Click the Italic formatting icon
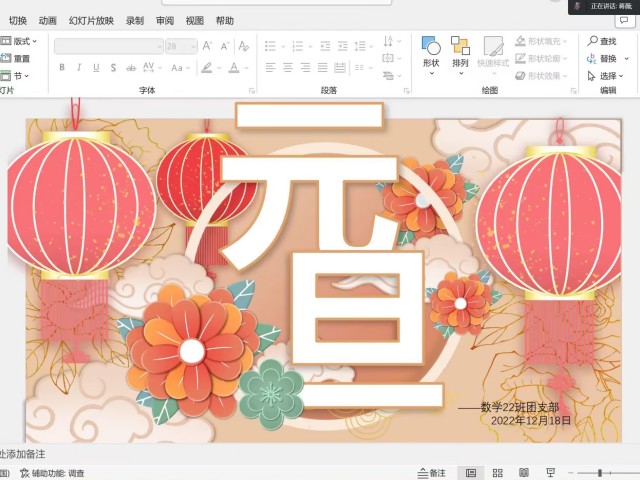The image size is (640, 480). (x=79, y=68)
